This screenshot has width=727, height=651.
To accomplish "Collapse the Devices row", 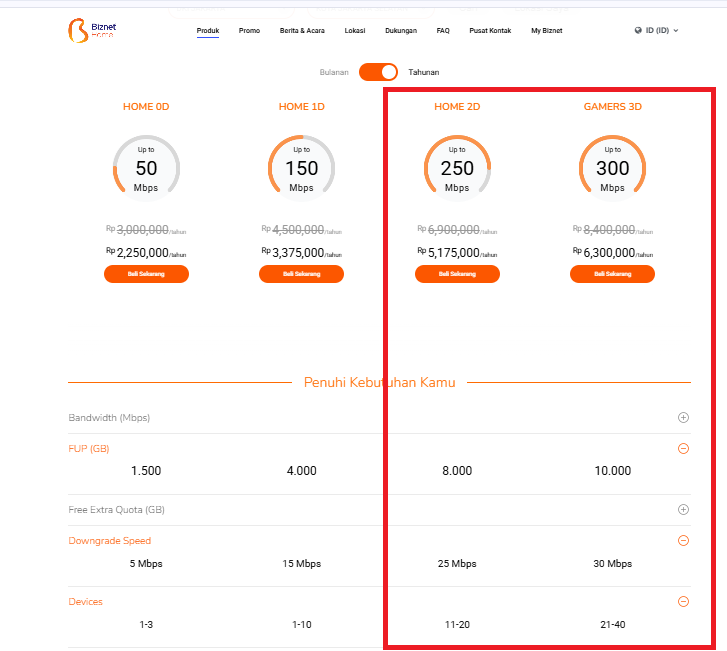I will (x=683, y=601).
